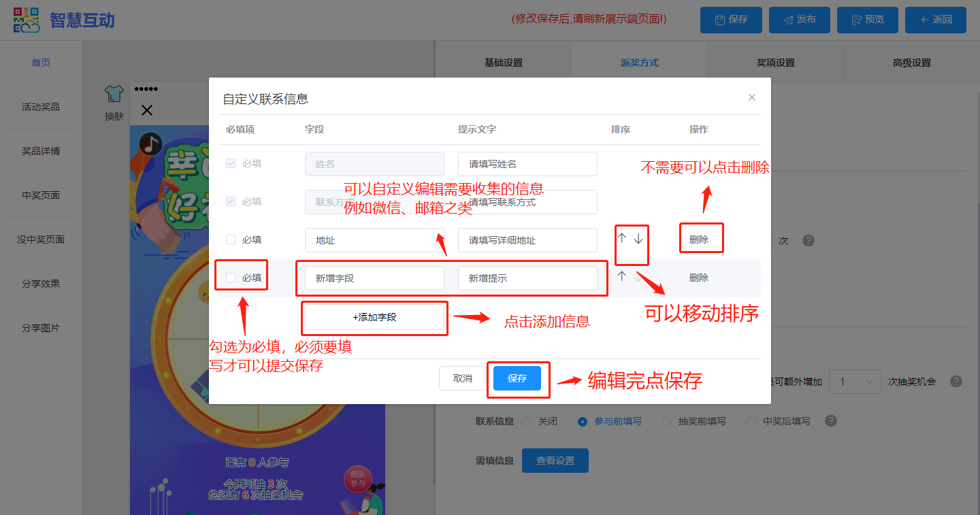Click the 请填写详细地址 hint text field
Screen dimensions: 980x515
[527, 240]
